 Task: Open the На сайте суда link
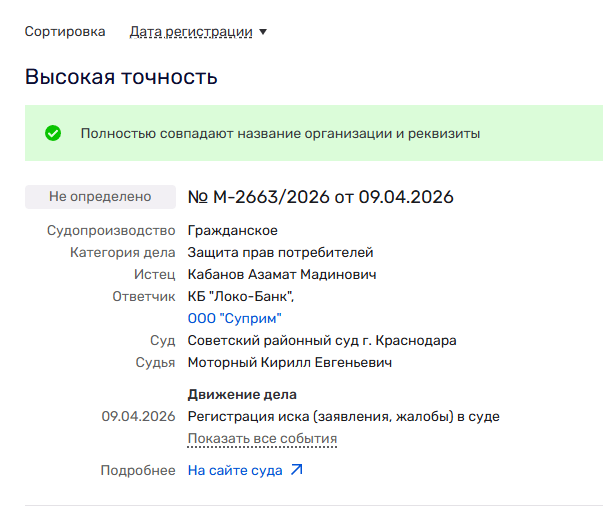(235, 470)
